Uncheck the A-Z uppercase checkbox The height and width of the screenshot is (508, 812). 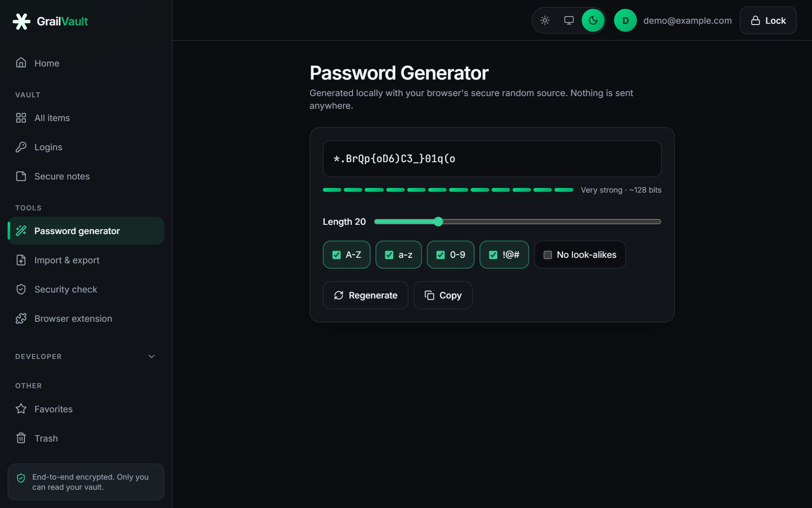[x=337, y=255]
